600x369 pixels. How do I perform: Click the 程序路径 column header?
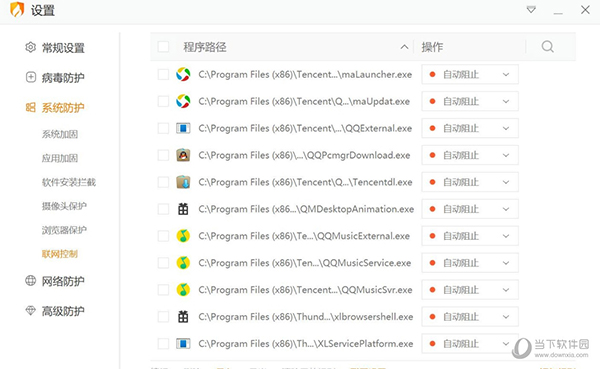[205, 47]
